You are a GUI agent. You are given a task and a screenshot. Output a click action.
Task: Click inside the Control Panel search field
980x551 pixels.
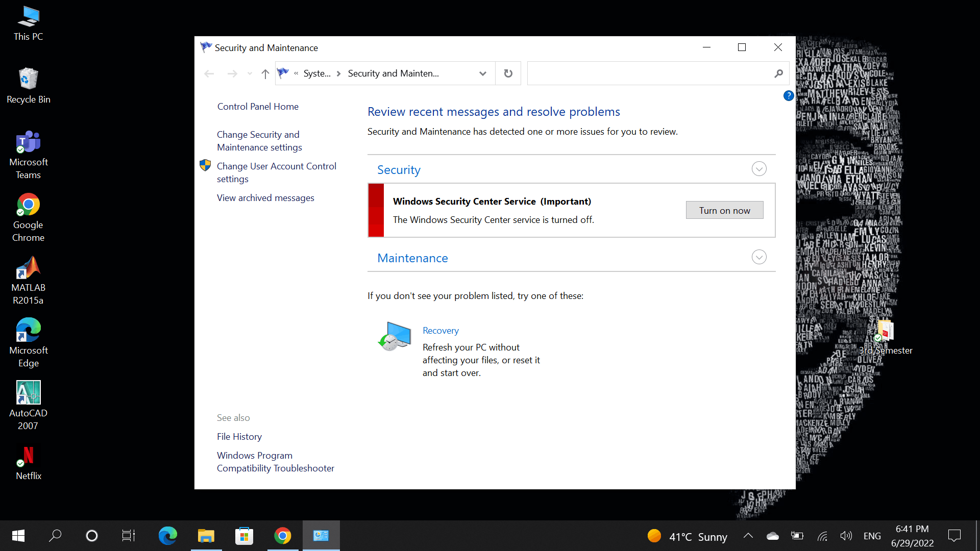648,73
